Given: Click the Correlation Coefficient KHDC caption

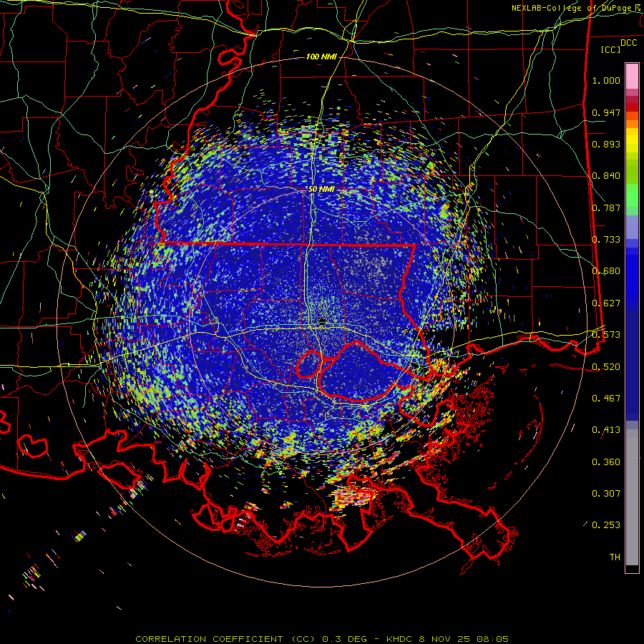Looking at the screenshot, I should [322, 639].
